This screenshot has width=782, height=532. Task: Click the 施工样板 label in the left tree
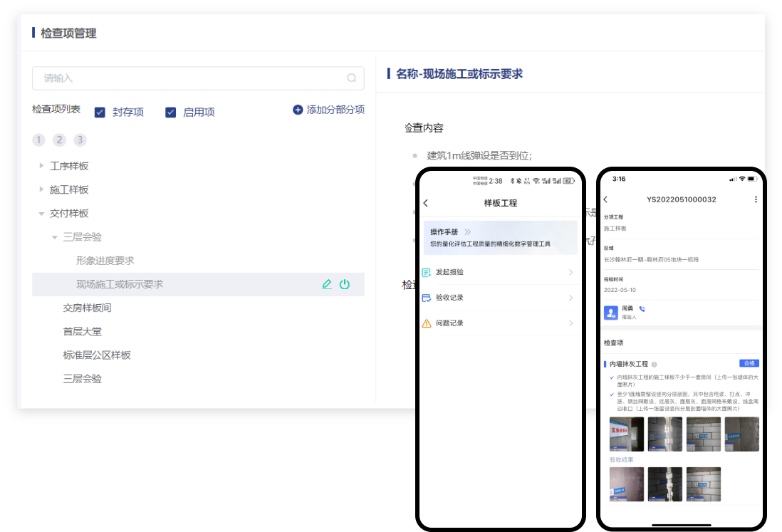(69, 189)
